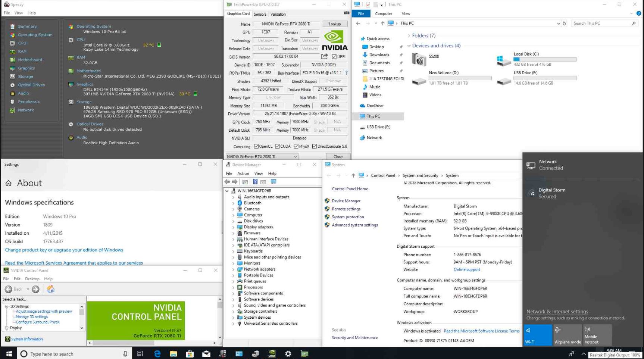Image resolution: width=644 pixels, height=359 pixels.
Task: Expand Bluetooth node in Device Manager
Action: coord(234,203)
